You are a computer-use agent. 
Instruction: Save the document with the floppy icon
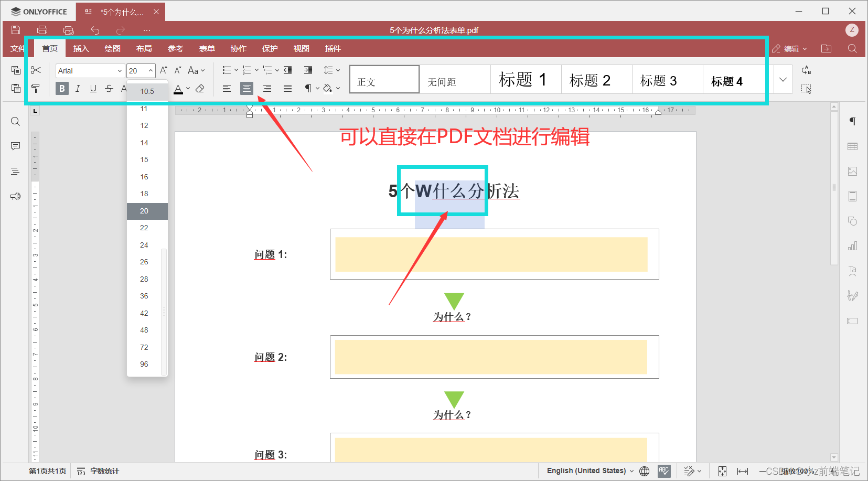pyautogui.click(x=16, y=30)
